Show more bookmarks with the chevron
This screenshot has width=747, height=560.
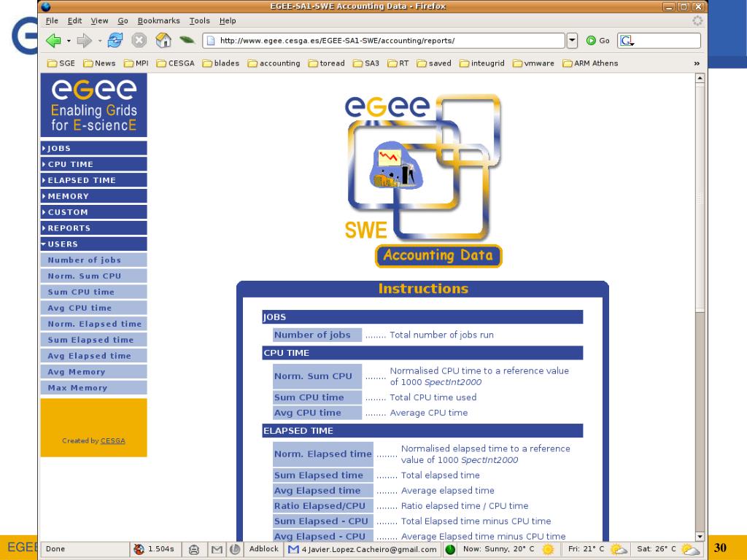click(697, 63)
